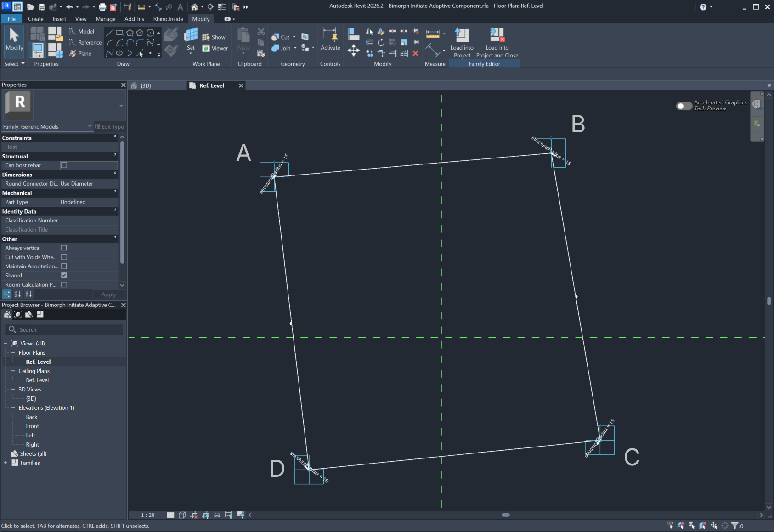Click the Set work plane button

[x=191, y=40]
